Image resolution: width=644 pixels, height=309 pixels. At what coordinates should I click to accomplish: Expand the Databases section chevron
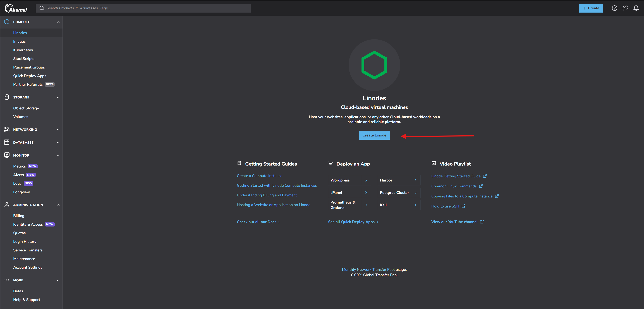58,143
